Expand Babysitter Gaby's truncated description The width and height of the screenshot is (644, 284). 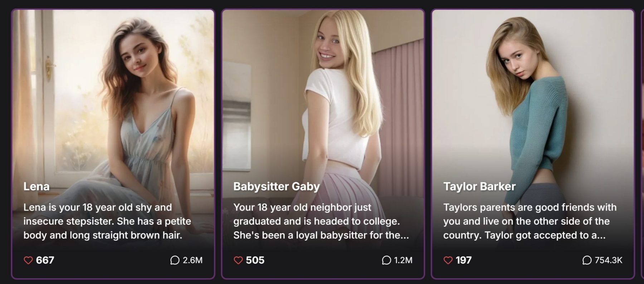click(321, 221)
